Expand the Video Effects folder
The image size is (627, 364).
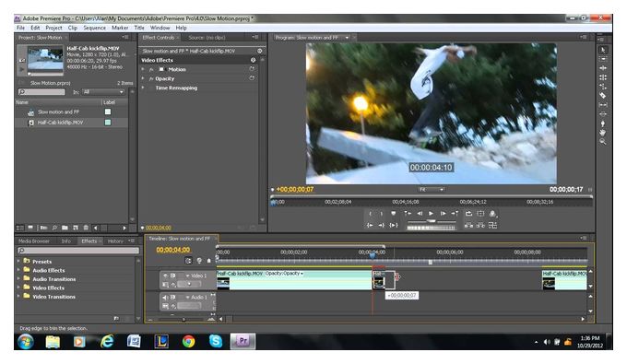18,288
